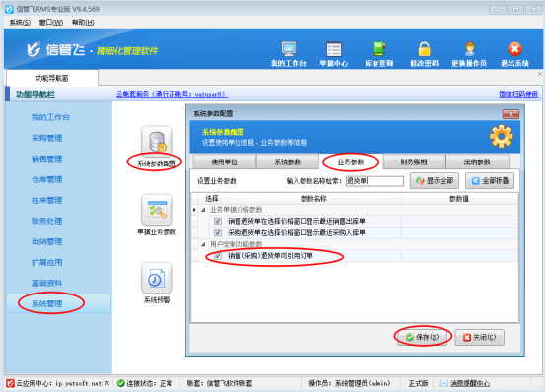Uncheck 采购退货单在选择价格窗口显示最近采购入库单 checkbox
Viewport: 545px width, 392px height.
pos(218,232)
